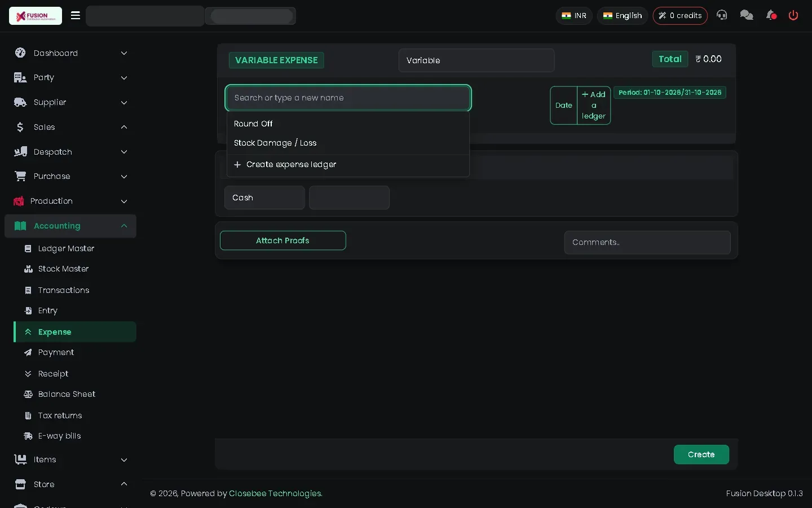Click the Create button

click(x=701, y=454)
